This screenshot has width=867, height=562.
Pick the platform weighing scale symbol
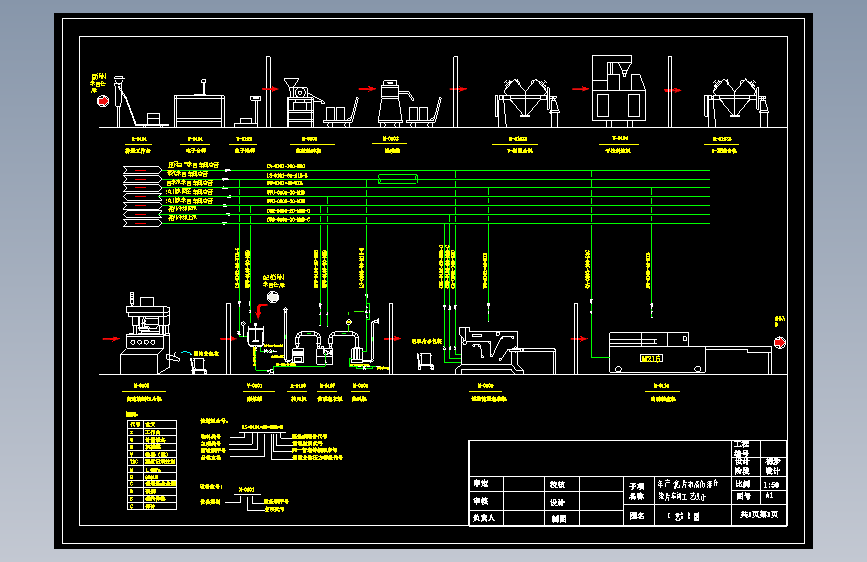tap(248, 111)
